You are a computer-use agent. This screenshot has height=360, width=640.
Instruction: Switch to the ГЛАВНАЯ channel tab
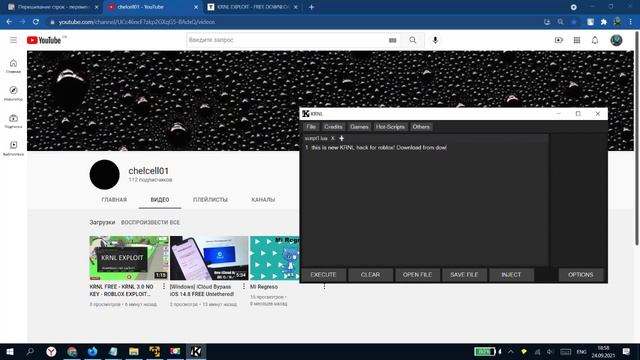pos(114,200)
